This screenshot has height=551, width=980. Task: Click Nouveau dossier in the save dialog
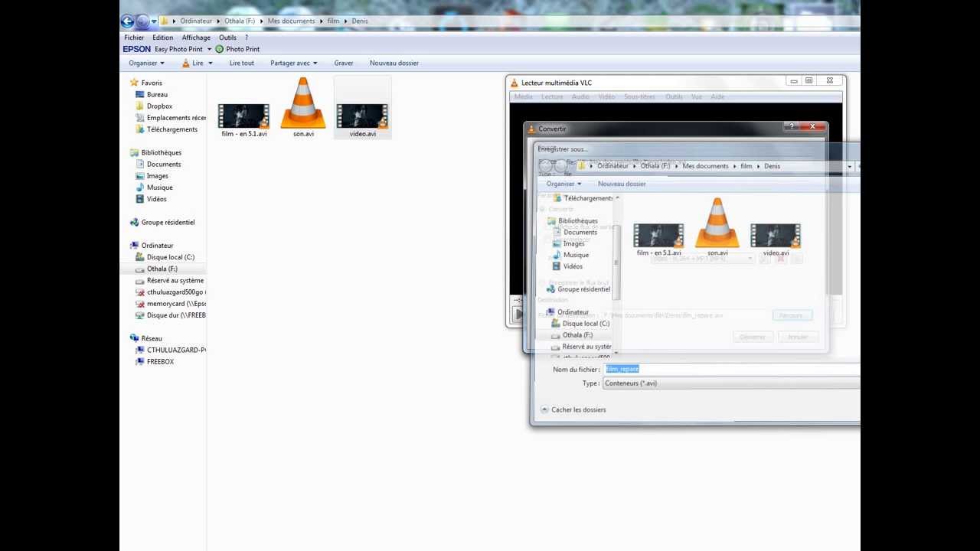pos(622,184)
